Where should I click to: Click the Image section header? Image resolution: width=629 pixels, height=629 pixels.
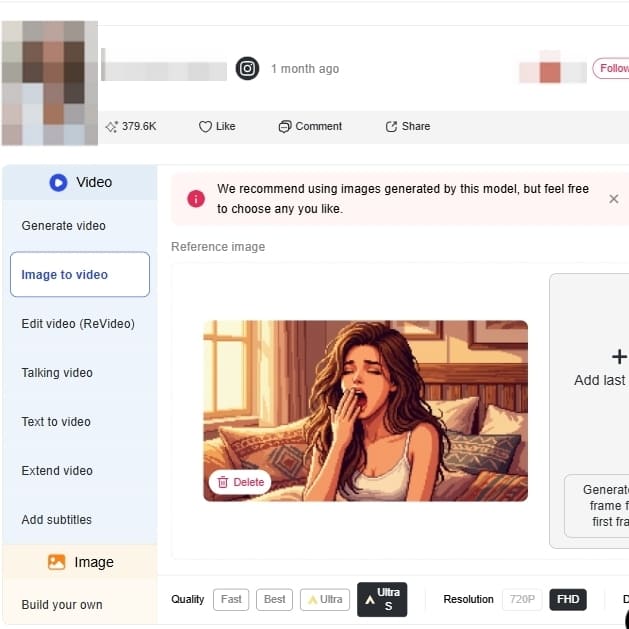(80, 562)
